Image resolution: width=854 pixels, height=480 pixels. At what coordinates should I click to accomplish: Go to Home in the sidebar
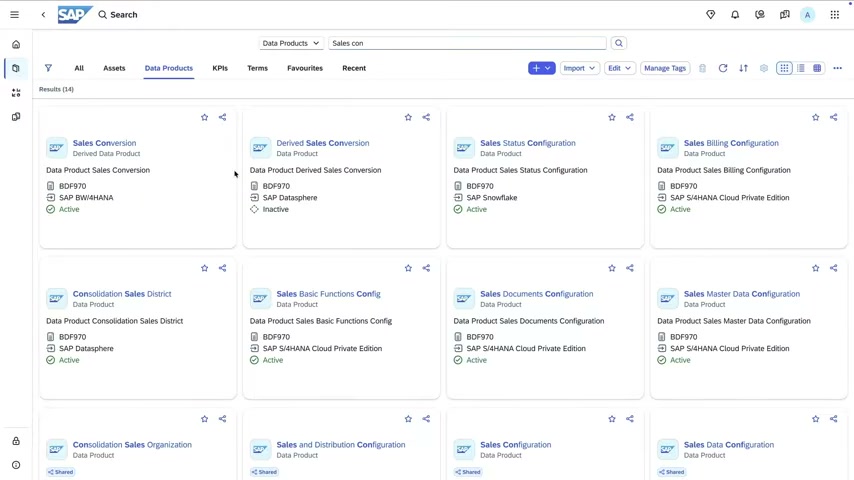tap(16, 45)
